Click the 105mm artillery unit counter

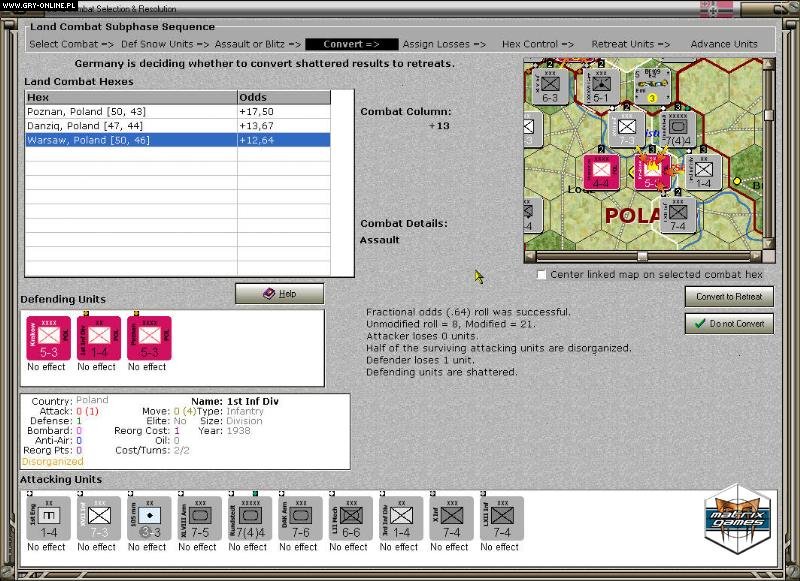(x=146, y=518)
